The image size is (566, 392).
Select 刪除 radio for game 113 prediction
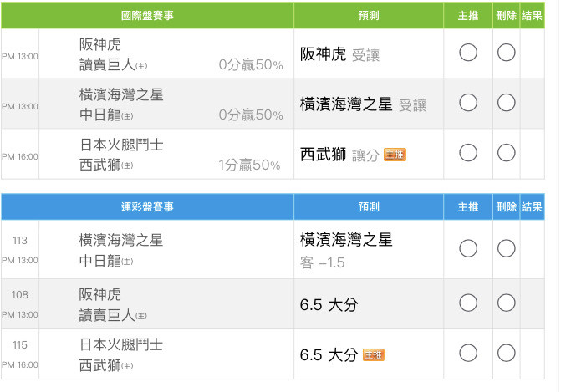pyautogui.click(x=506, y=248)
